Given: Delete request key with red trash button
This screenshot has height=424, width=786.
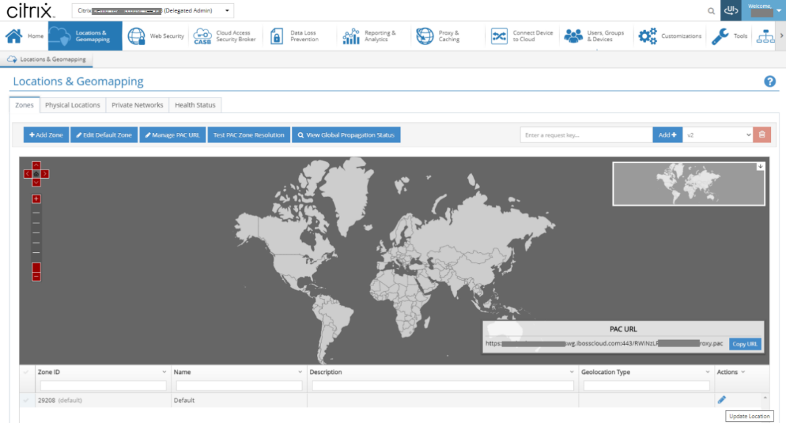Looking at the screenshot, I should tap(762, 135).
